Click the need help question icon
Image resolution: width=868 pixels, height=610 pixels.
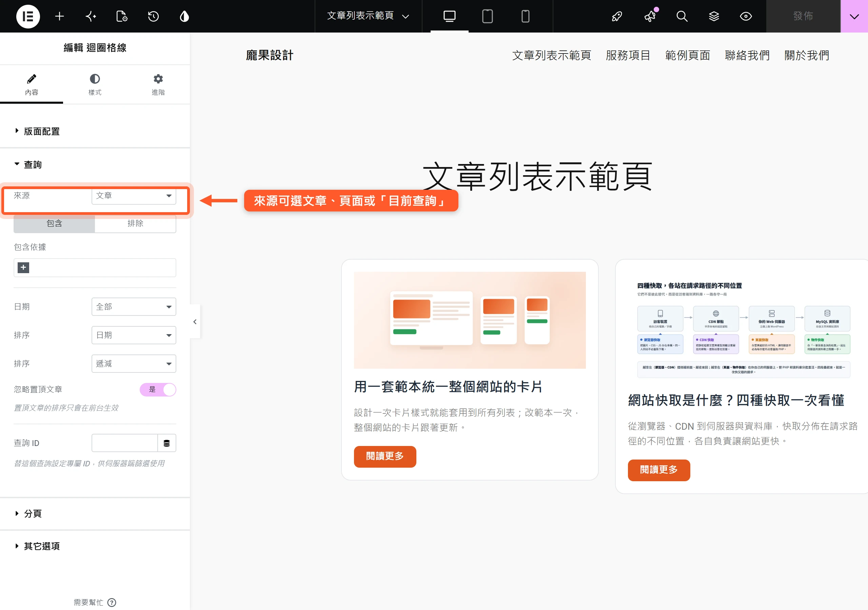(112, 603)
